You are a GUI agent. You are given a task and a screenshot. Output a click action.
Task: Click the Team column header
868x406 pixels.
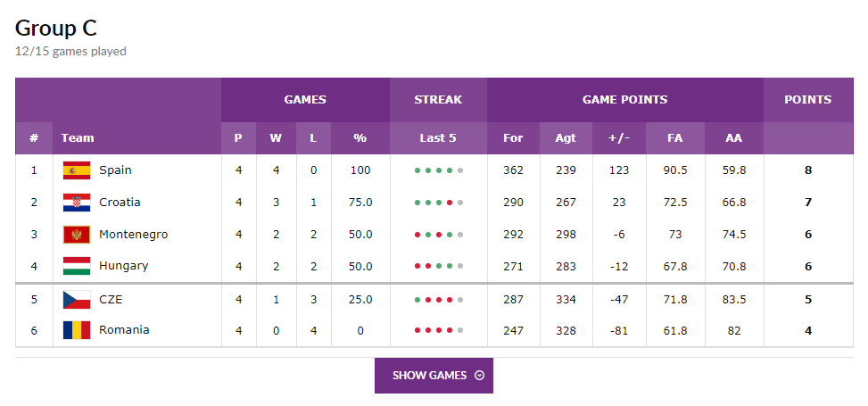point(78,138)
